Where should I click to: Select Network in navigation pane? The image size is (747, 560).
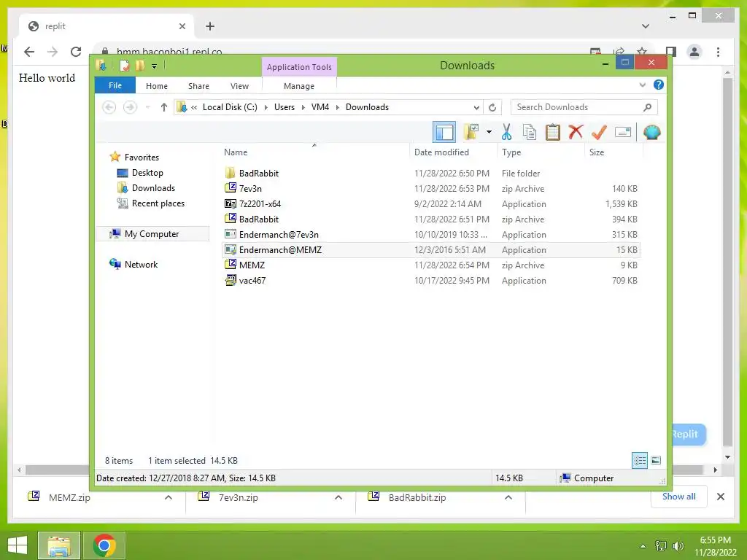[x=141, y=264]
